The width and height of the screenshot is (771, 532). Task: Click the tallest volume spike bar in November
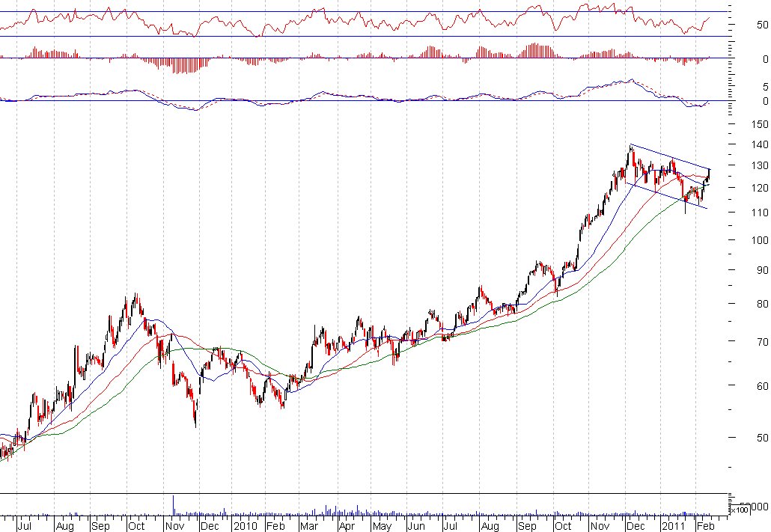pyautogui.click(x=174, y=505)
